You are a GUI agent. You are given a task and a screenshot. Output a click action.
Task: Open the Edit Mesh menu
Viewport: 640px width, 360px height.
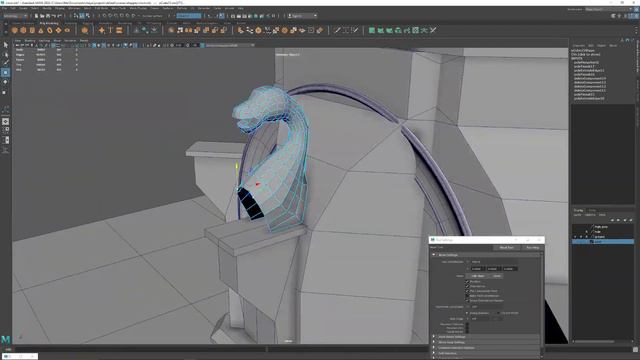101,8
